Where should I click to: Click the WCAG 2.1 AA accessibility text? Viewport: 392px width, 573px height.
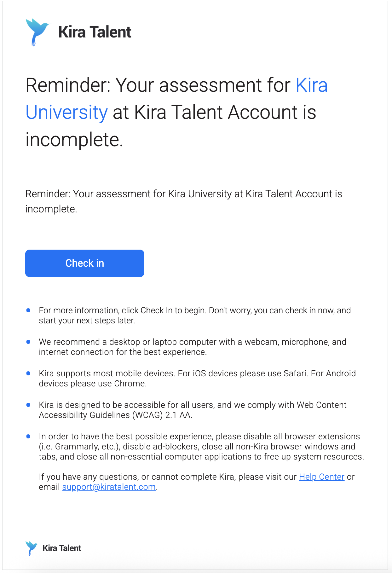(193, 410)
